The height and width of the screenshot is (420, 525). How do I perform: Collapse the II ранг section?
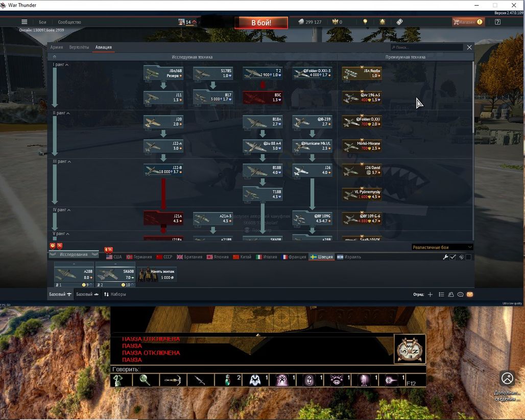[x=61, y=113]
